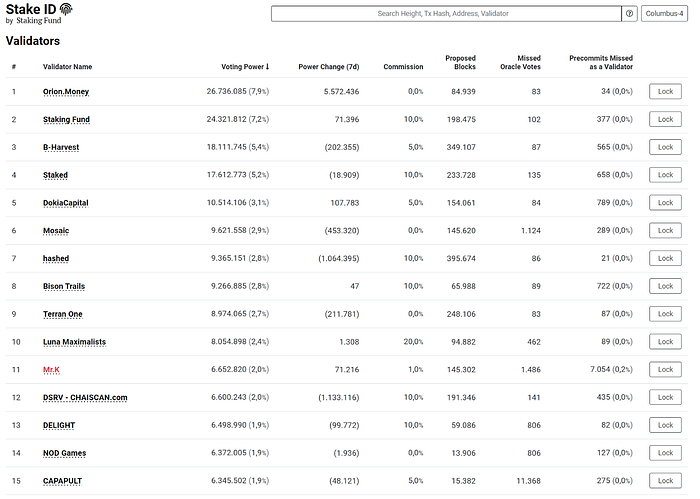Sort by Proposed Blocks column header
Screen dimensions: 700x499
pos(460,62)
